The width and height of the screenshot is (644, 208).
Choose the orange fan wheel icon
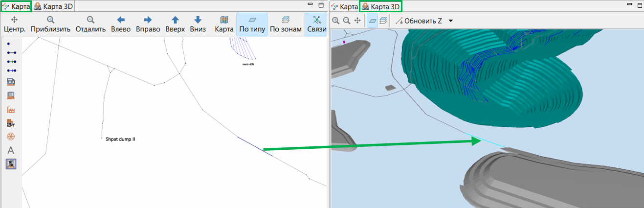click(11, 137)
